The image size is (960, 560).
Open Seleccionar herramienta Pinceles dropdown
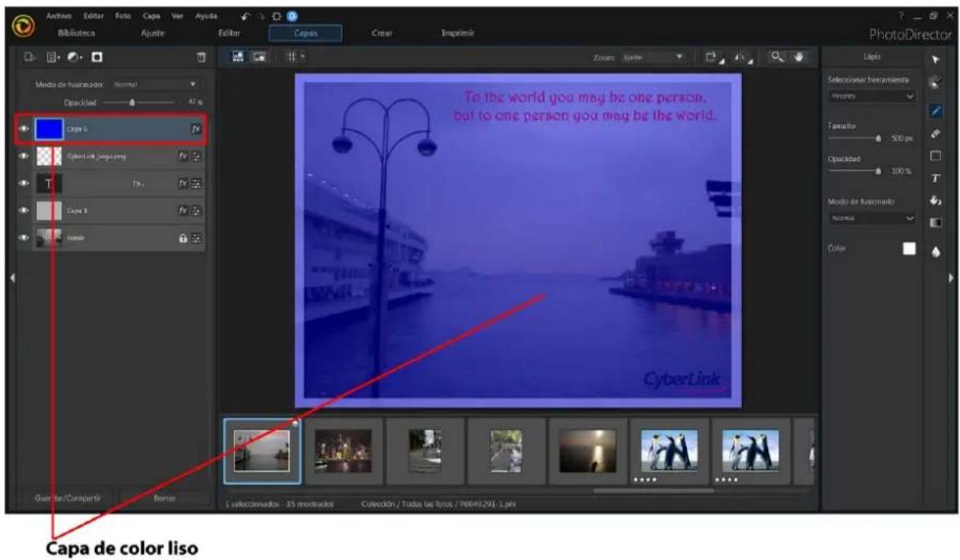[872, 96]
